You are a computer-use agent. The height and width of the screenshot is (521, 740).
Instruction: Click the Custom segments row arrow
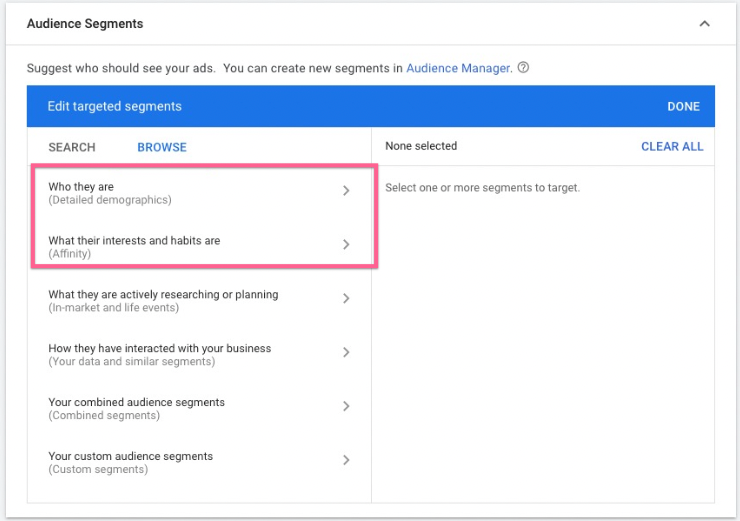(x=346, y=461)
